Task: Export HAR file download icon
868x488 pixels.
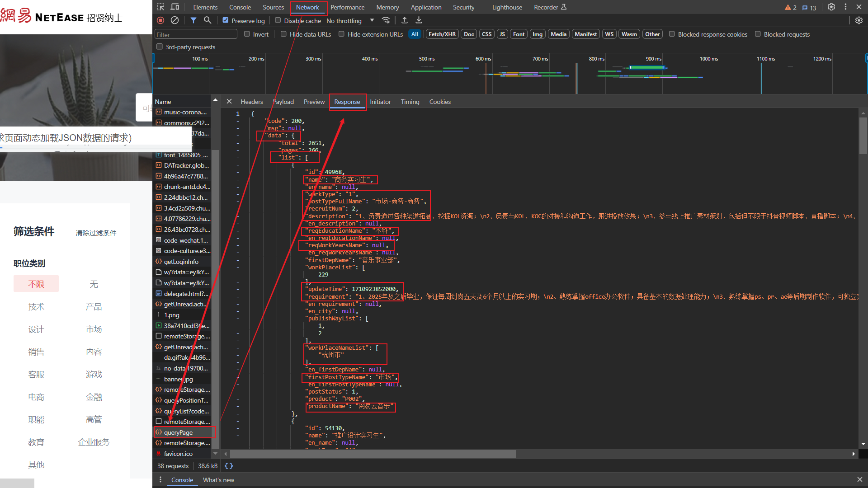Action: point(419,20)
